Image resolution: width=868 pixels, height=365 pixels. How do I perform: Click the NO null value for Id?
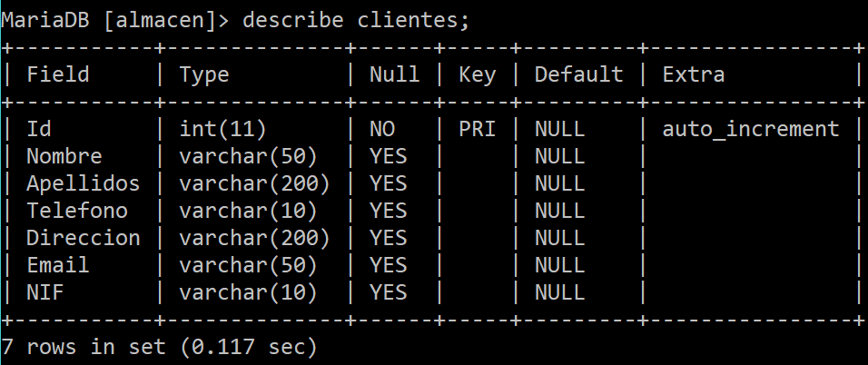(x=382, y=129)
